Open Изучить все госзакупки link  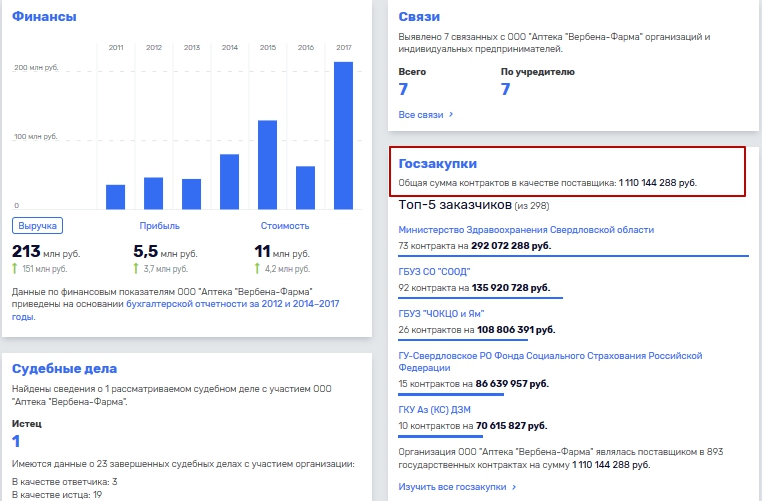coord(452,486)
